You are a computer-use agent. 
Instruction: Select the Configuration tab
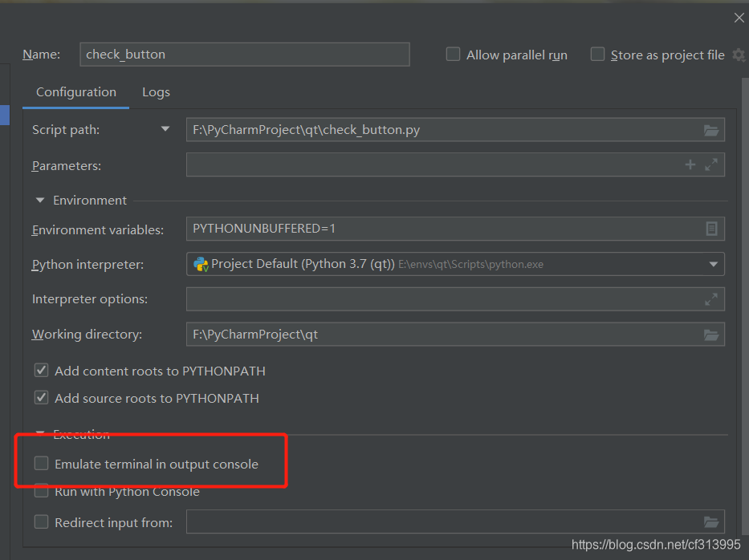coord(76,92)
